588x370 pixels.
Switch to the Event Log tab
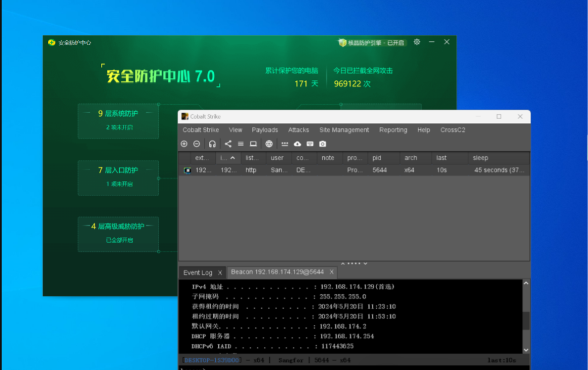tap(198, 273)
